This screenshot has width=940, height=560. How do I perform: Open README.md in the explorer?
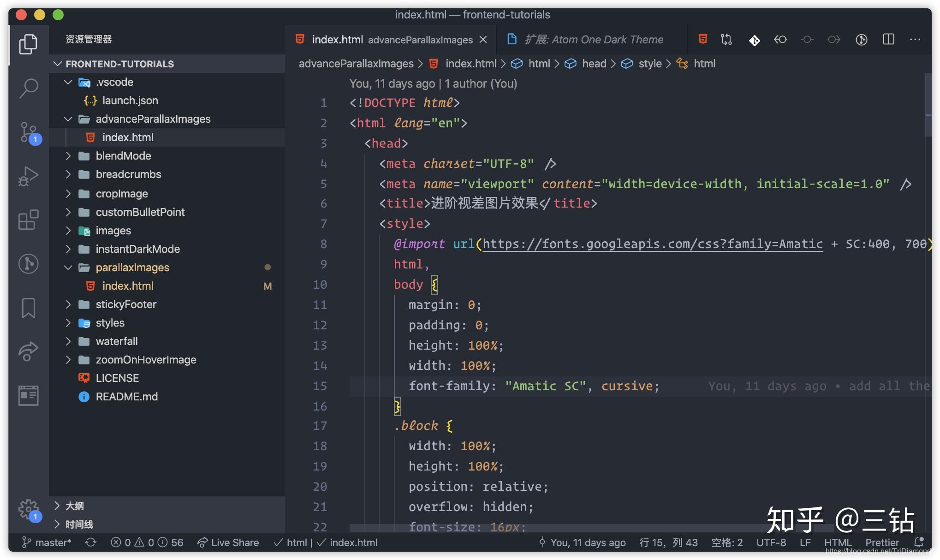pos(126,397)
